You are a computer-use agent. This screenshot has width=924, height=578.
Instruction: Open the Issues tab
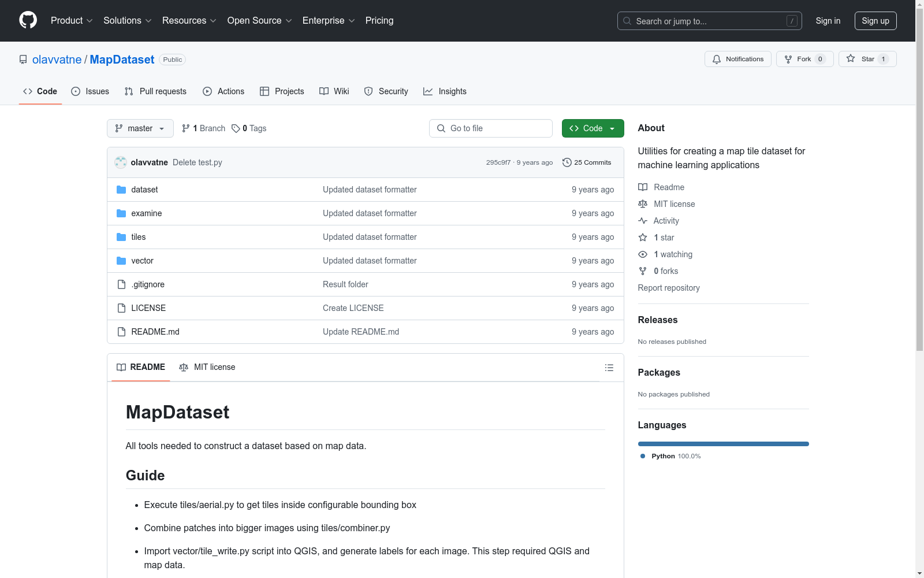(x=90, y=91)
